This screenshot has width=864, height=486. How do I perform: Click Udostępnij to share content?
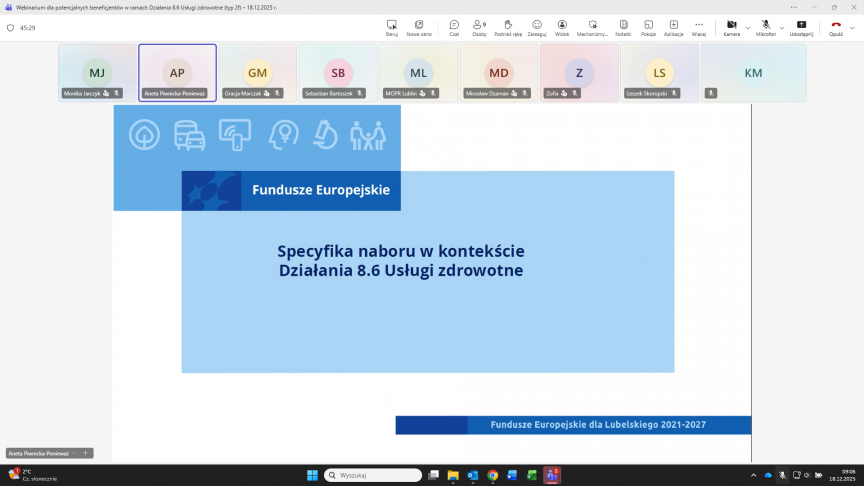pos(801,27)
